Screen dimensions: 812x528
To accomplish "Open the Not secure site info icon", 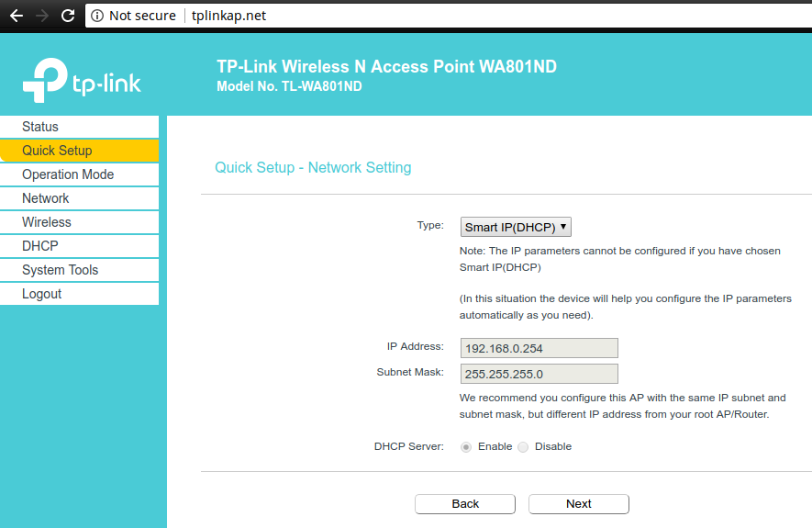I will click(97, 16).
